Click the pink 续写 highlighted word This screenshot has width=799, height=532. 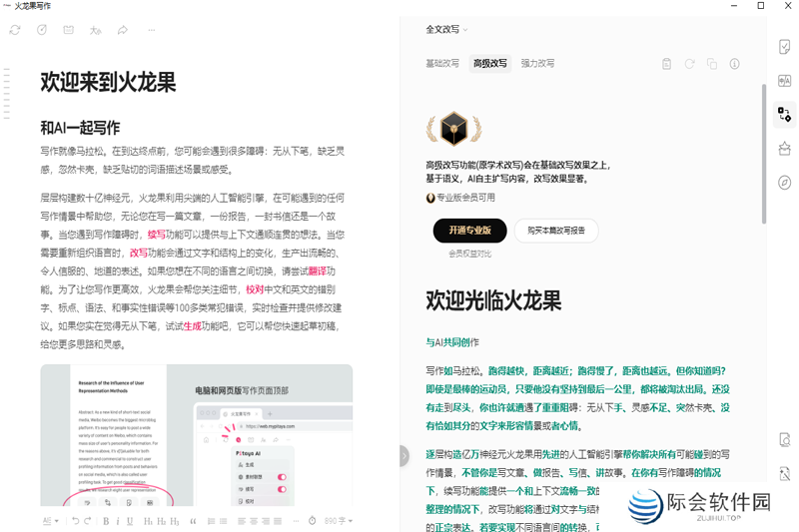[157, 235]
